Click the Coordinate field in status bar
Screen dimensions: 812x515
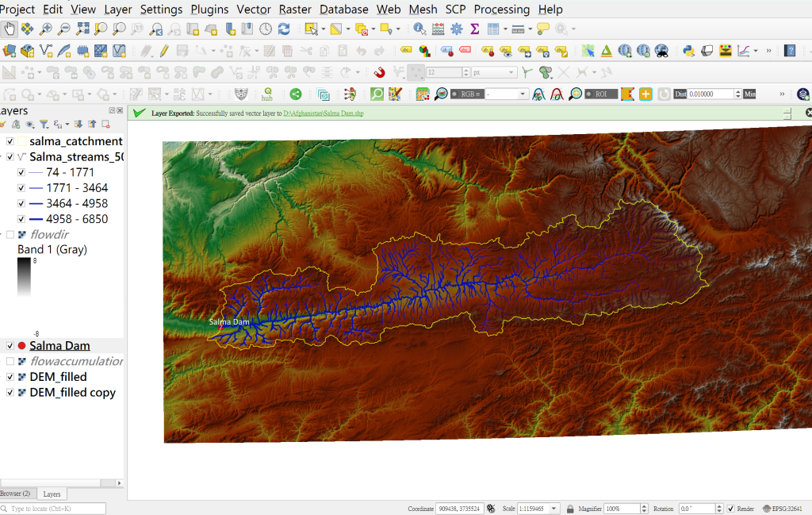pos(459,509)
